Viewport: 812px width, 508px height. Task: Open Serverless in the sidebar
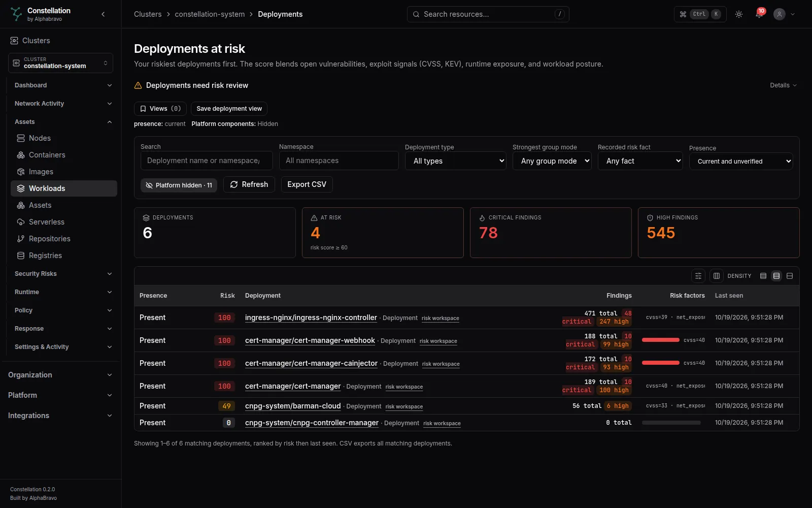(63, 222)
